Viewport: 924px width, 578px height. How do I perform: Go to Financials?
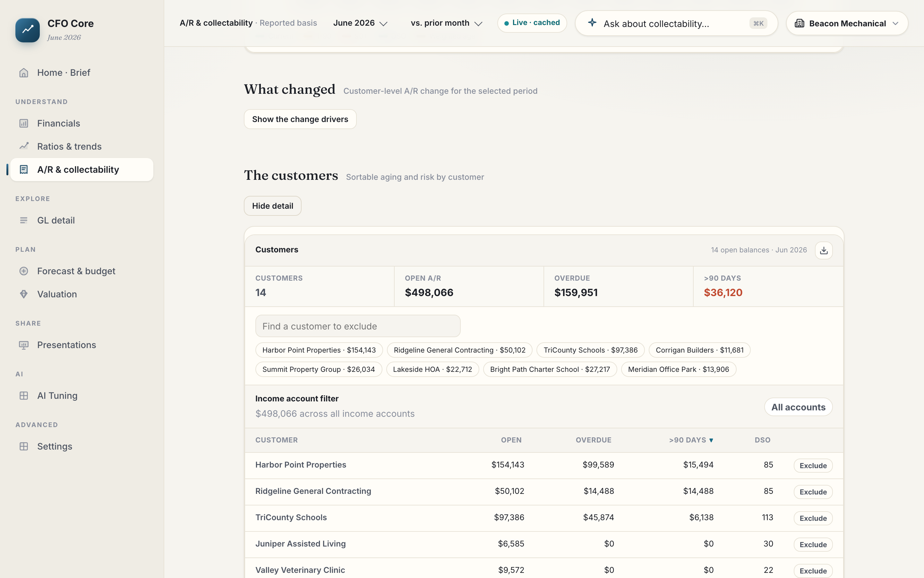[82, 124]
